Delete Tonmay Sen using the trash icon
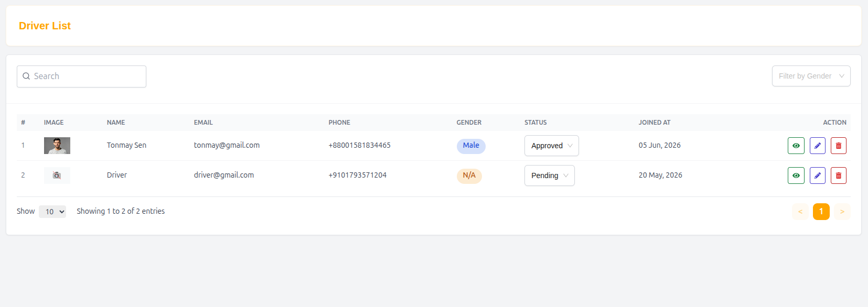The height and width of the screenshot is (307, 868). [838, 146]
